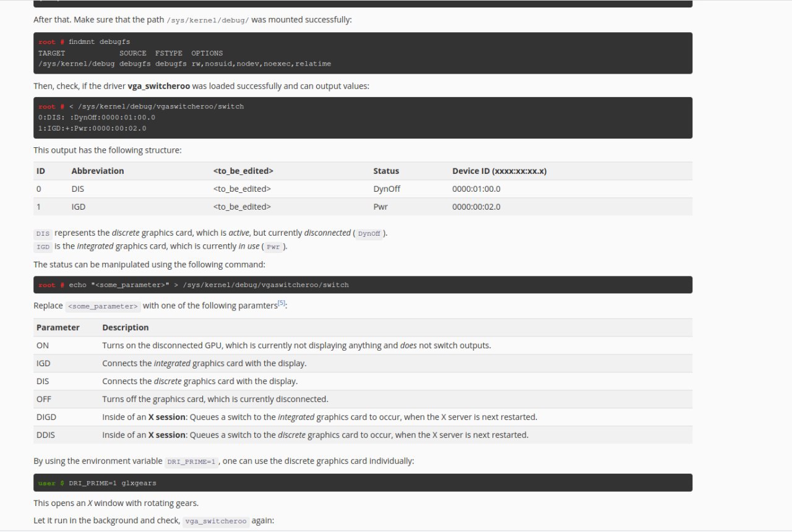Click the 'Description' column header
The width and height of the screenshot is (792, 532).
tap(126, 327)
